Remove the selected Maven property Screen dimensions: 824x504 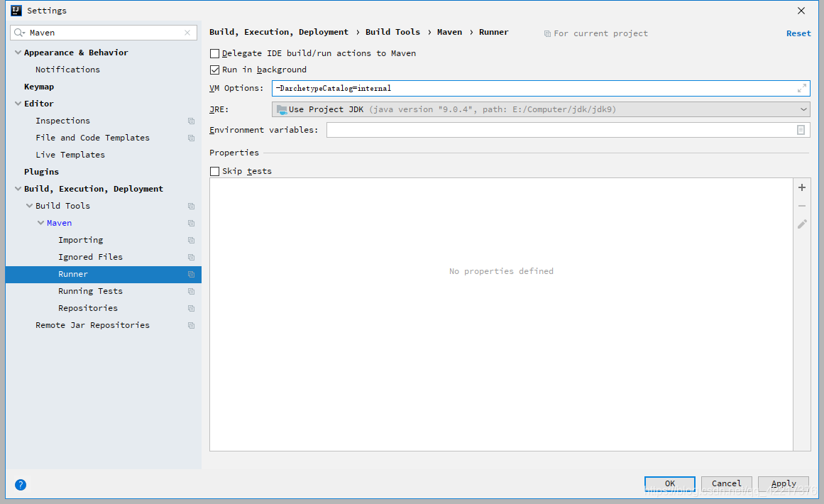tap(802, 206)
